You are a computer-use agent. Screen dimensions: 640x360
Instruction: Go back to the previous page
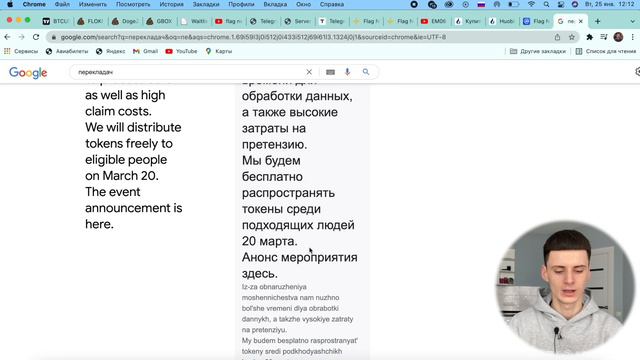point(7,37)
